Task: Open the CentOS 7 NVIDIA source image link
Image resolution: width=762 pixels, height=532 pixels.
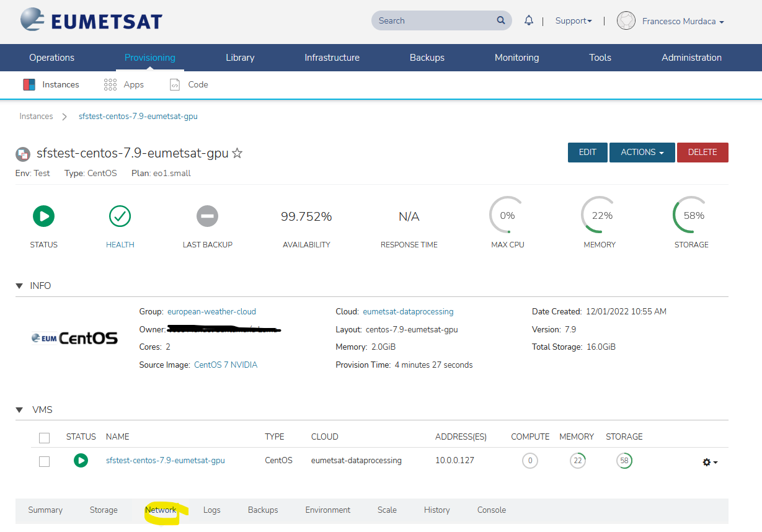Action: click(226, 365)
